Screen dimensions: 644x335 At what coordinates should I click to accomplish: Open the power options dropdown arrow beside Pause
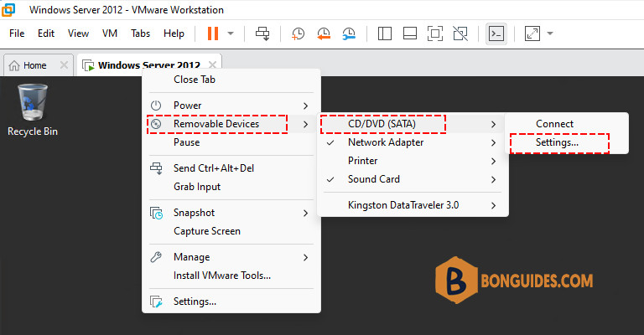click(231, 33)
